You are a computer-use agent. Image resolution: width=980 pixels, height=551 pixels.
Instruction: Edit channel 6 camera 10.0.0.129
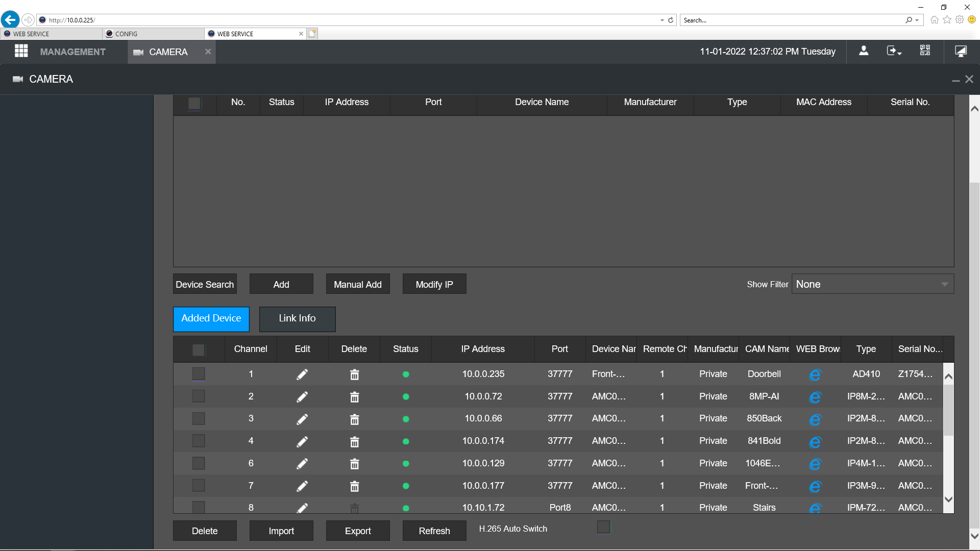click(x=302, y=464)
